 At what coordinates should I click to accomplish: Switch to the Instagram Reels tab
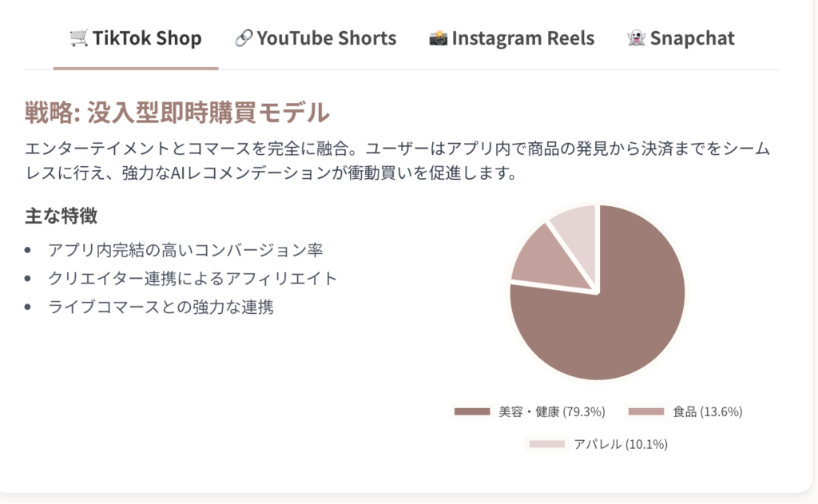point(512,38)
